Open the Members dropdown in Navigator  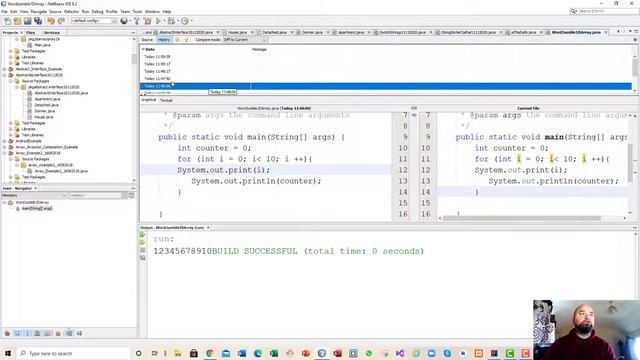tap(34, 196)
